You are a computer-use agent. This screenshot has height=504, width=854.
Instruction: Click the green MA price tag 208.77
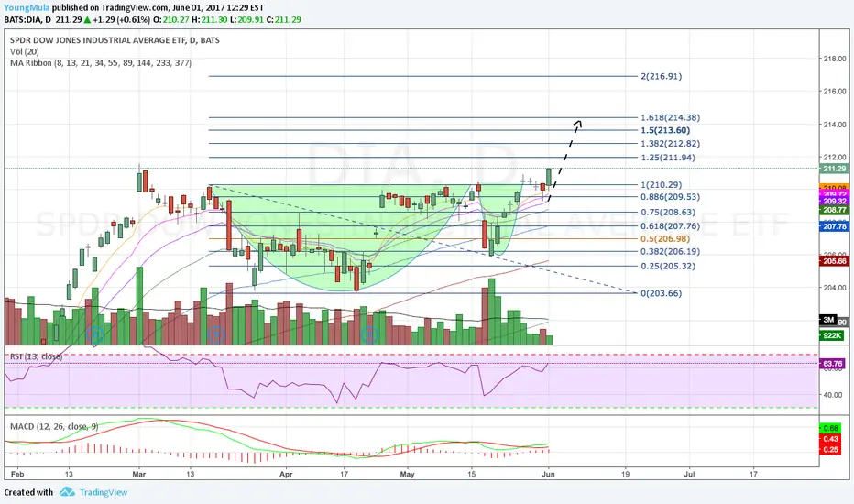834,210
